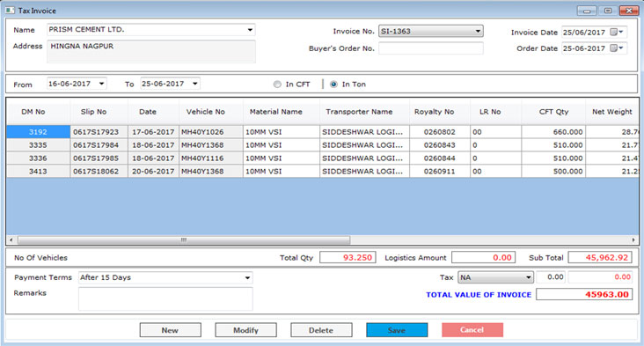The width and height of the screenshot is (644, 346).
Task: Click the Remarks text area
Action: tap(165, 298)
